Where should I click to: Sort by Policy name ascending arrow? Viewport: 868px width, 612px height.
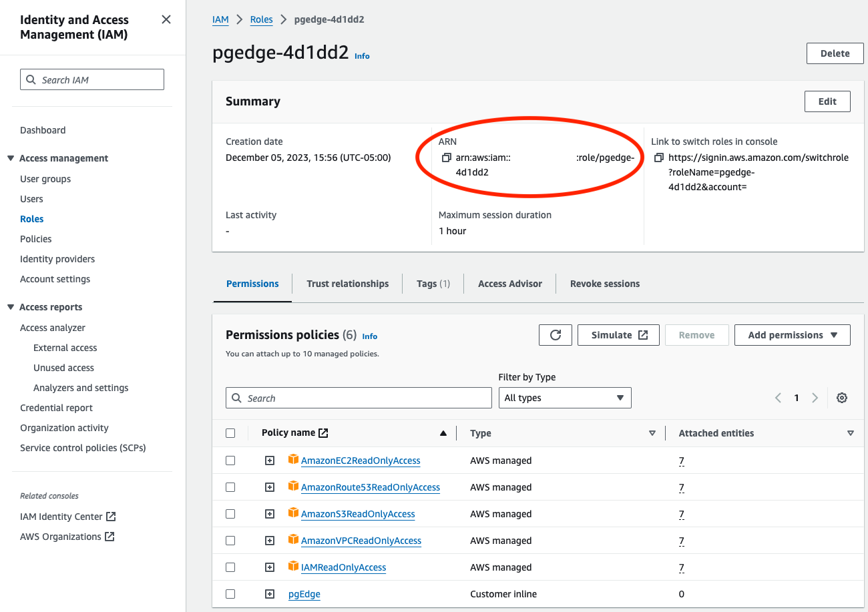(x=443, y=433)
